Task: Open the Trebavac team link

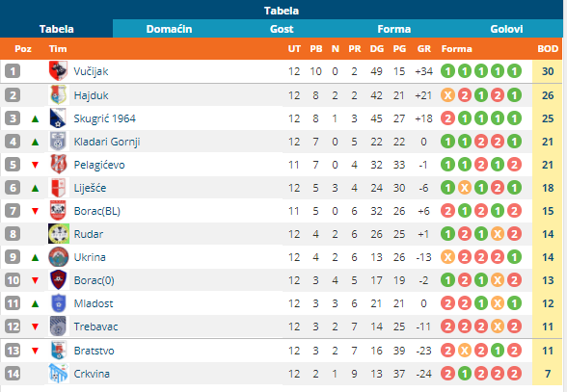Action: coord(95,327)
